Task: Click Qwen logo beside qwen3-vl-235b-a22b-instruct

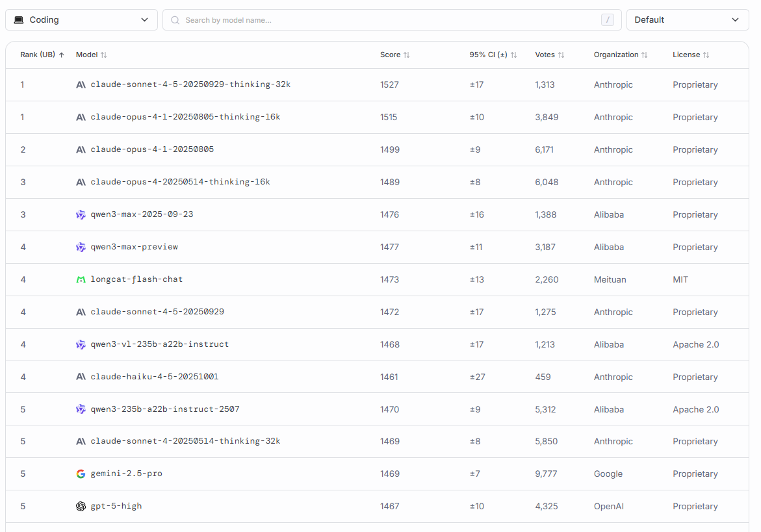Action: 81,344
